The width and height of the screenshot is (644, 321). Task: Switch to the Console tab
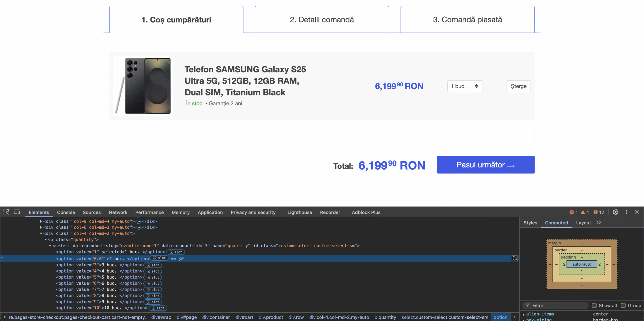pos(66,212)
